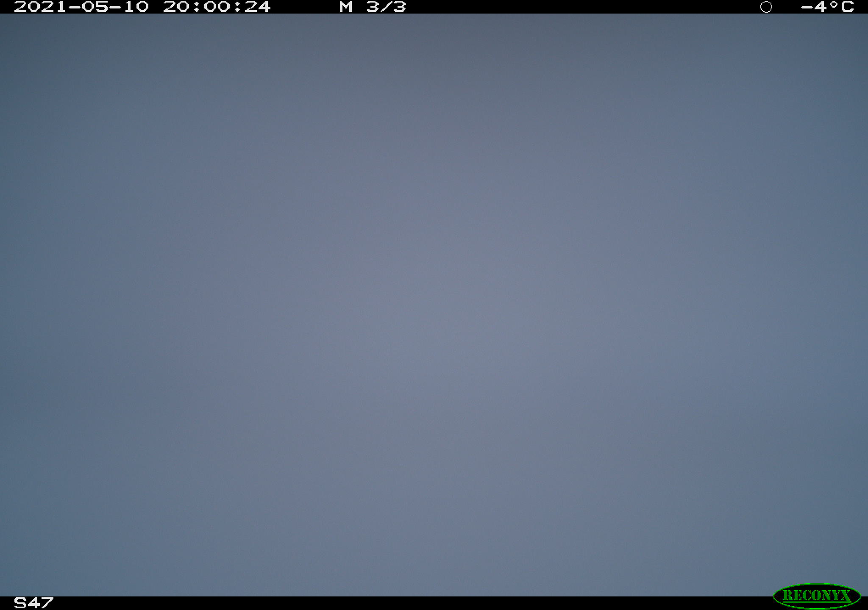Select the 3/3 sequence counter
The width and height of the screenshot is (868, 610).
[x=386, y=7]
